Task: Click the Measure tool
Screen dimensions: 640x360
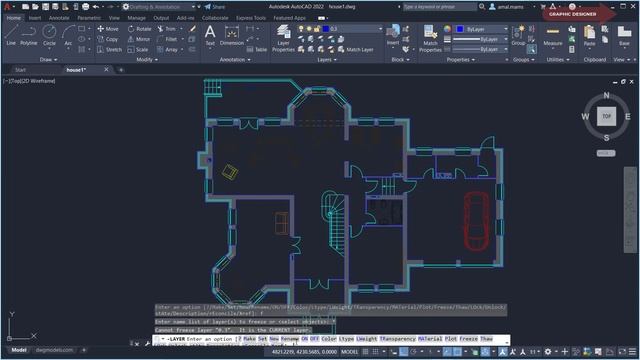Action: tap(553, 36)
